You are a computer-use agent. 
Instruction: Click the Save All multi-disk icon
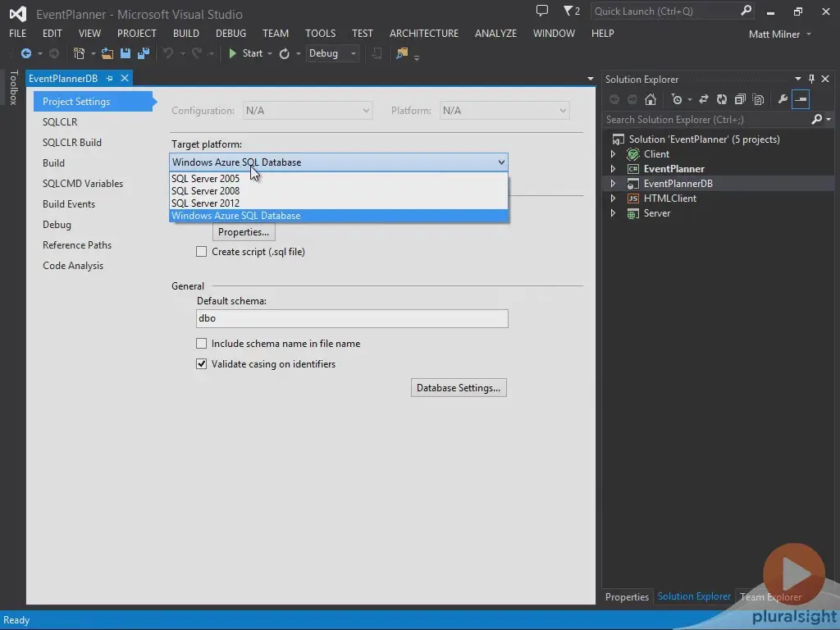pos(144,53)
